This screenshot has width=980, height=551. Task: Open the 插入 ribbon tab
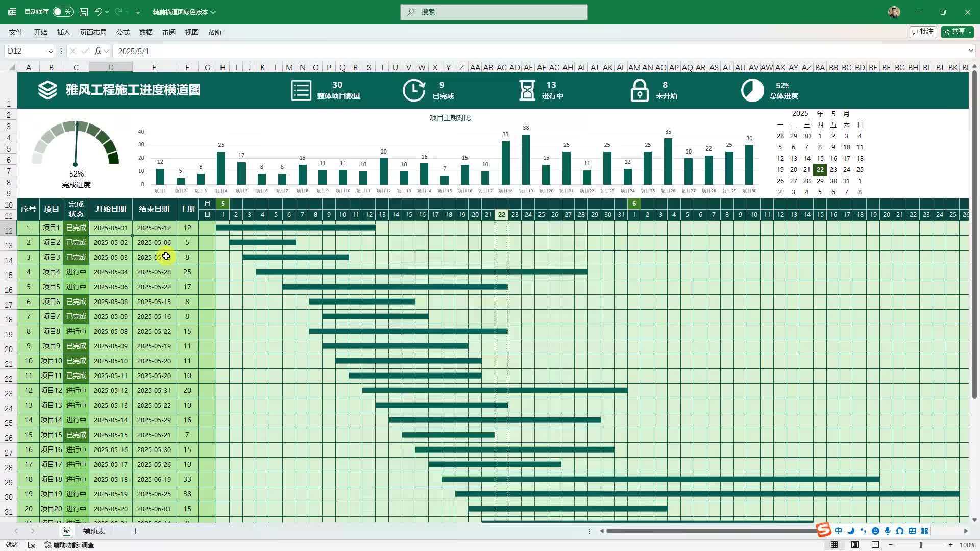(63, 32)
